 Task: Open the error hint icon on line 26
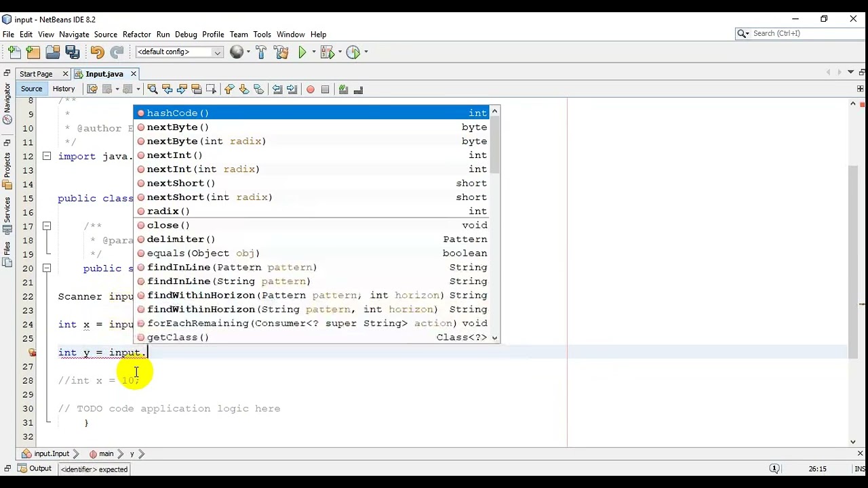pyautogui.click(x=32, y=352)
